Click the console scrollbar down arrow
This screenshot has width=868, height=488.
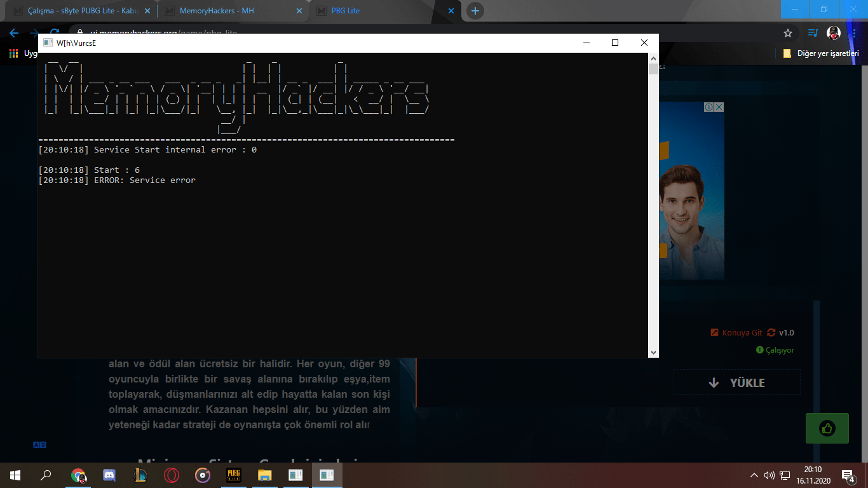point(653,352)
